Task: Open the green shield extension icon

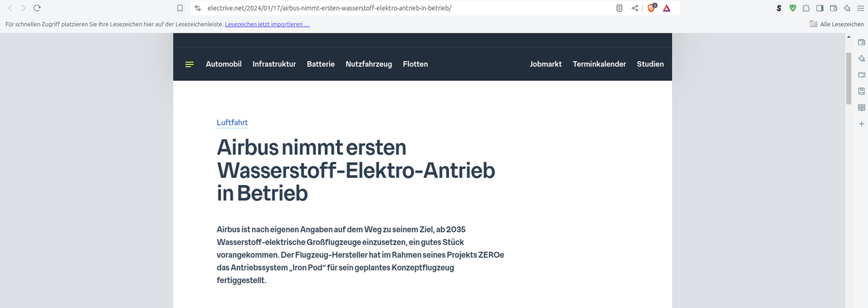Action: tap(793, 8)
